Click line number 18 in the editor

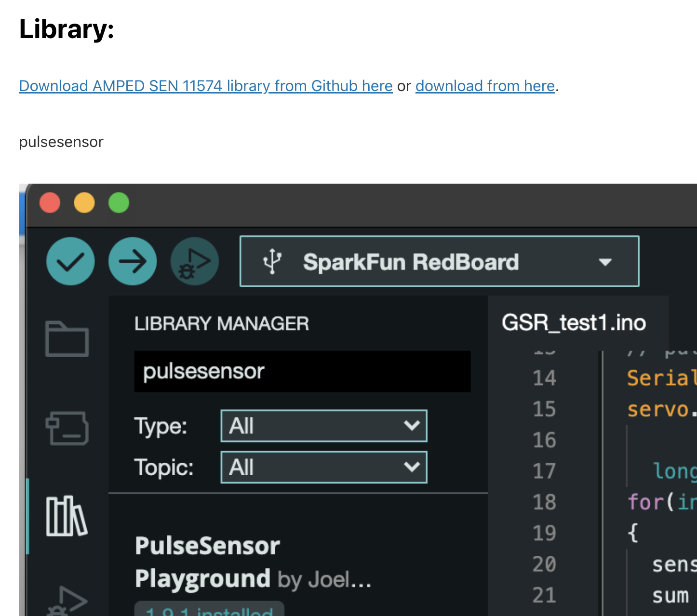544,502
